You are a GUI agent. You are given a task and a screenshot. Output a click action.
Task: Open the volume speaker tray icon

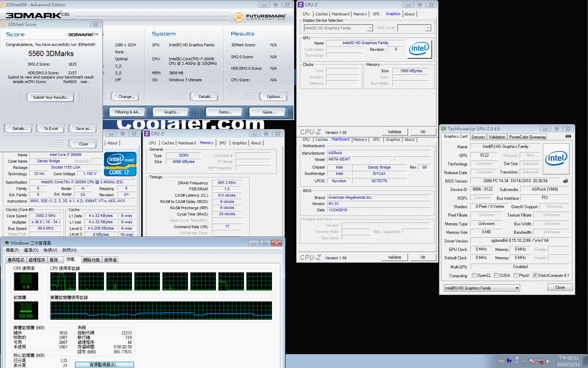point(548,361)
